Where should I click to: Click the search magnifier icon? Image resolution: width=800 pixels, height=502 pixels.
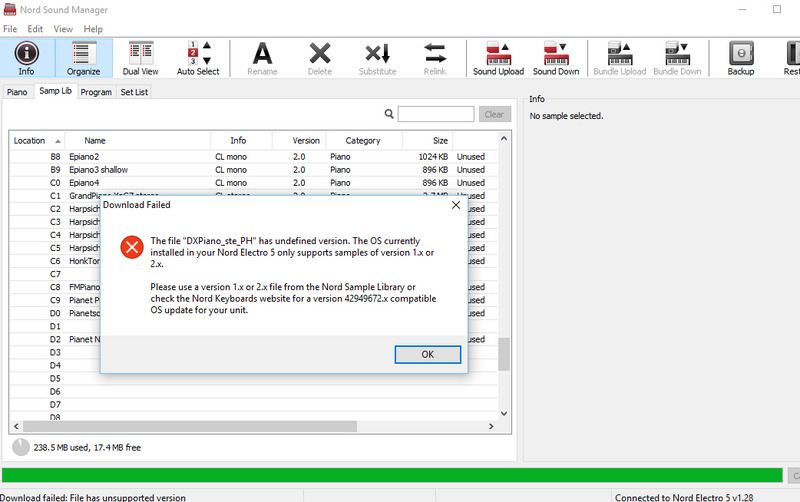pos(389,114)
